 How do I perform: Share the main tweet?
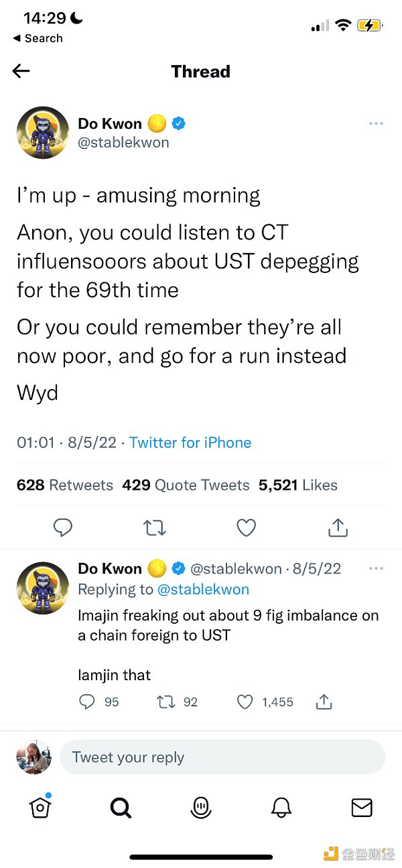[x=338, y=528]
